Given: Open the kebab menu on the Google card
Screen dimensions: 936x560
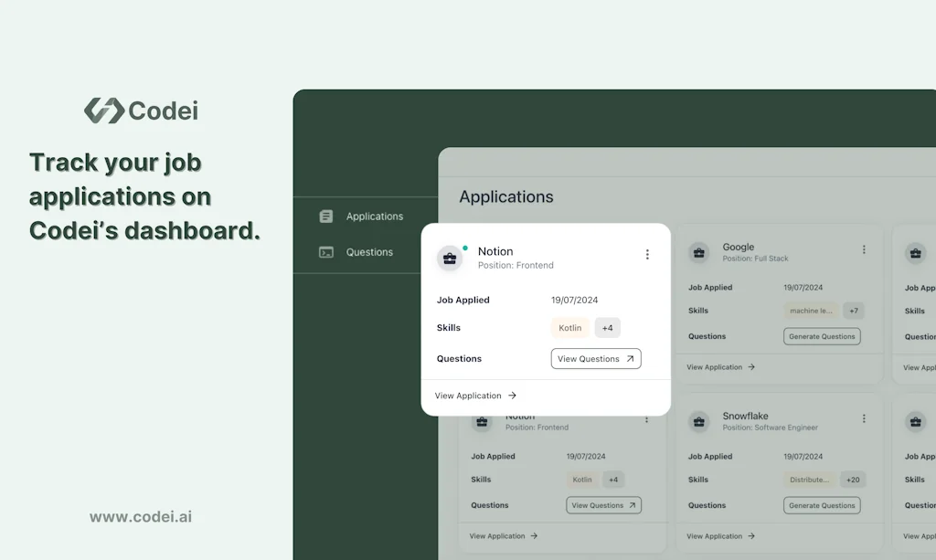Looking at the screenshot, I should [x=864, y=248].
